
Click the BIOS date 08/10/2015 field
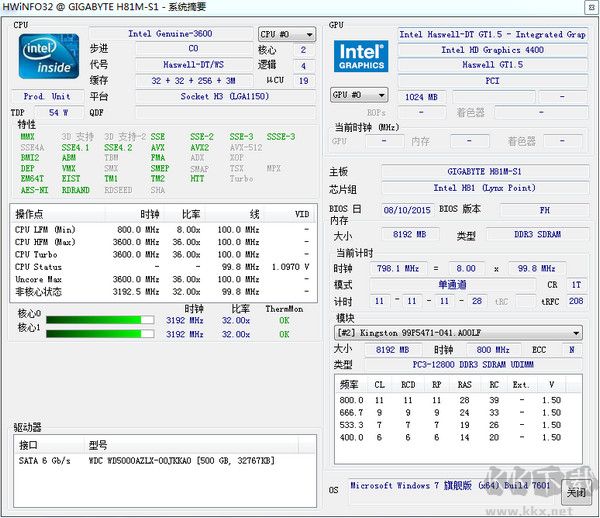[x=407, y=210]
